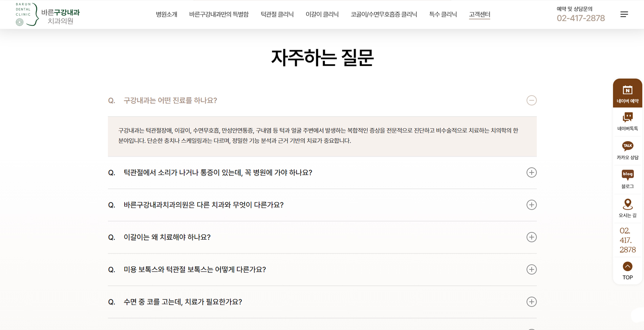
Task: Click the sidebar phone number 02.417.2878
Action: [627, 240]
